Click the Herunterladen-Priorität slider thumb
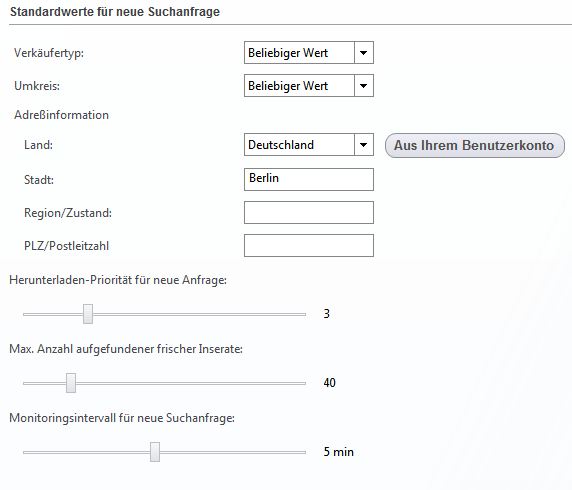The width and height of the screenshot is (572, 490). 88,314
